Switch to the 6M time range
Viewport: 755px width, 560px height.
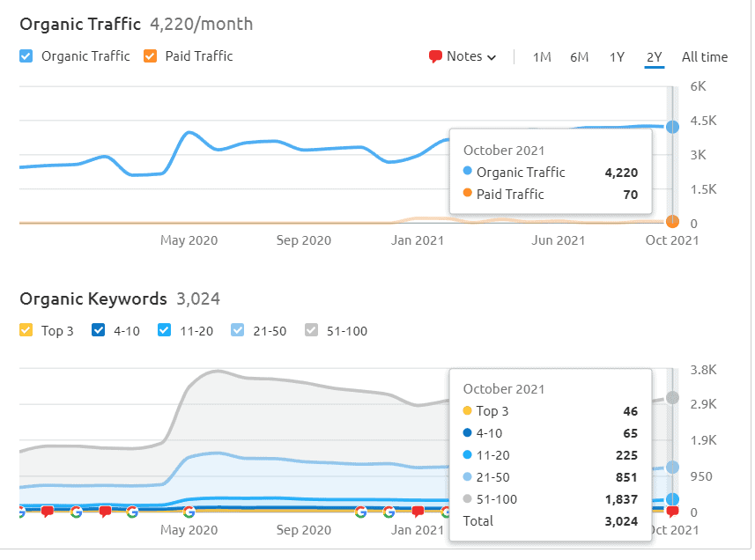coord(580,57)
